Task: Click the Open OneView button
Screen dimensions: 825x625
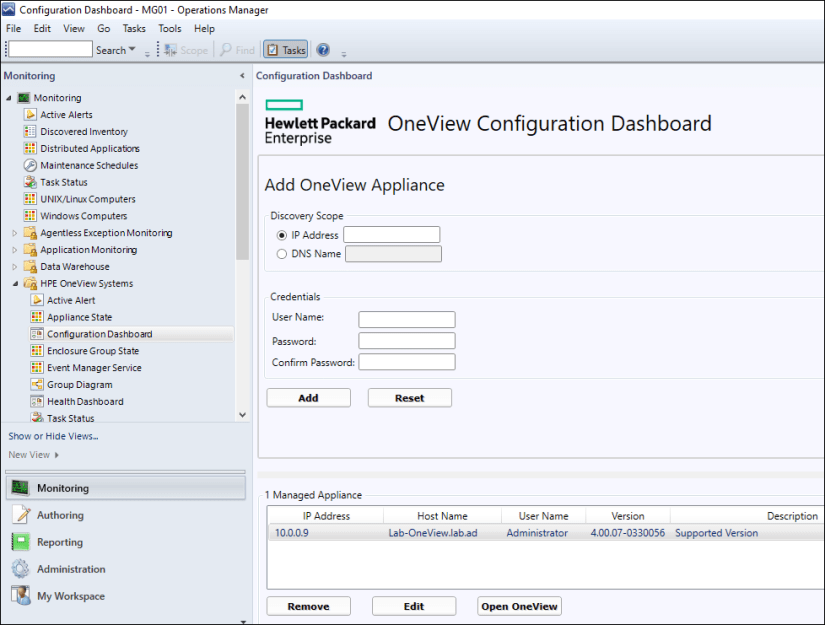Action: pos(519,606)
